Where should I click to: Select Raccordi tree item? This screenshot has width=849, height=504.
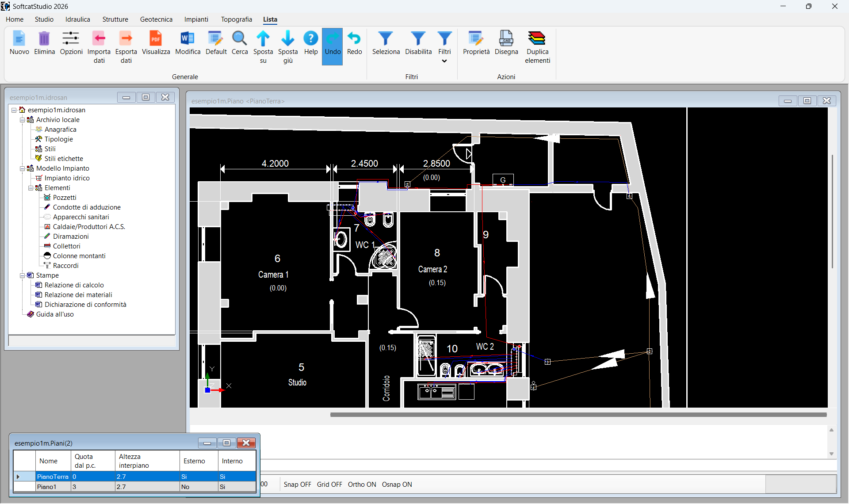click(66, 266)
